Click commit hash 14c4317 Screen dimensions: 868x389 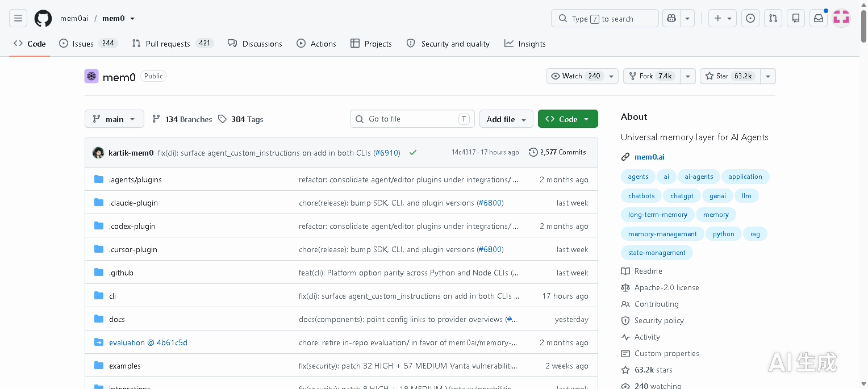(x=464, y=152)
